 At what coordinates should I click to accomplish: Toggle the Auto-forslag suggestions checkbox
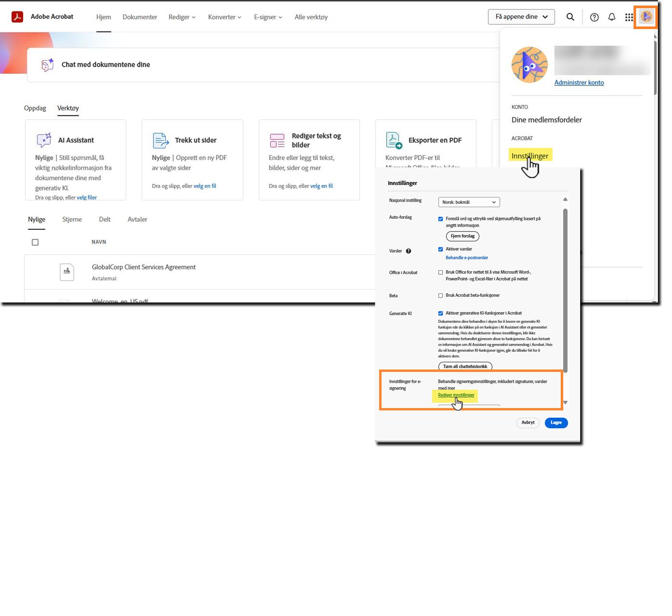440,219
